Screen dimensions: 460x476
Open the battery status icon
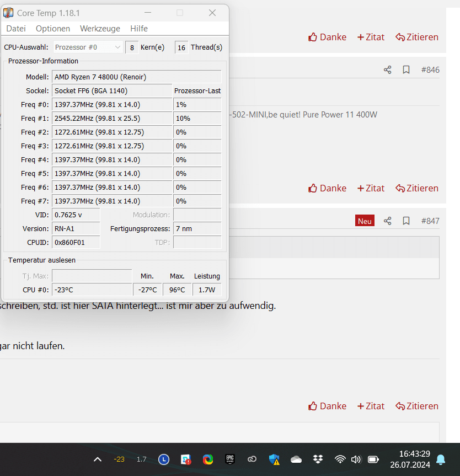[373, 459]
